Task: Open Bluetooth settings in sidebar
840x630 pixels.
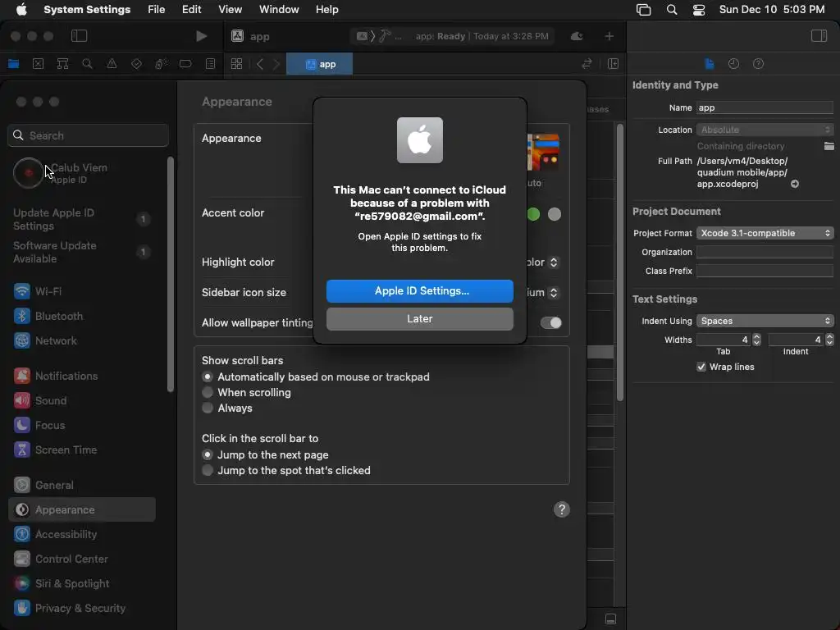Action: (x=81, y=316)
